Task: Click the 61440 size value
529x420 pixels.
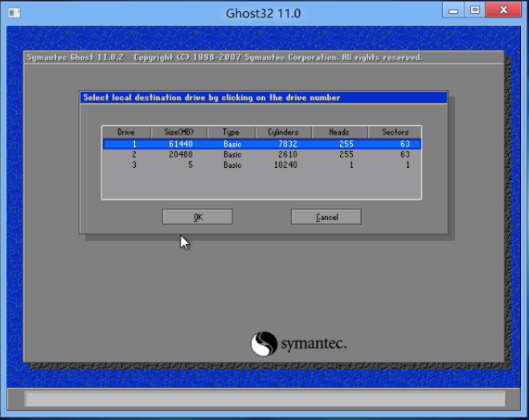Action: click(181, 144)
